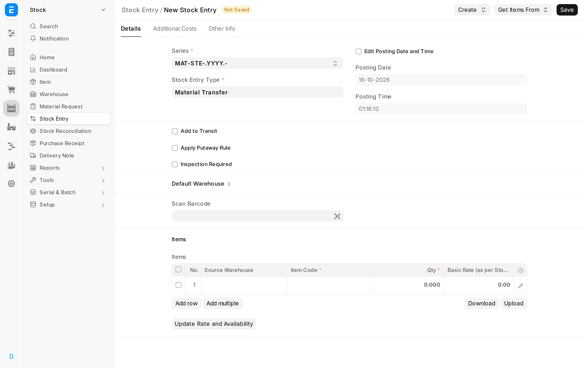Open the project timeline icon in left rail
The width and height of the screenshot is (588, 368).
11,146
